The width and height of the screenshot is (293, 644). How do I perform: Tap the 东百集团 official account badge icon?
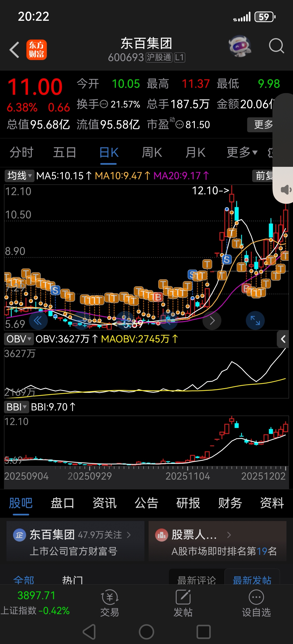point(20,535)
